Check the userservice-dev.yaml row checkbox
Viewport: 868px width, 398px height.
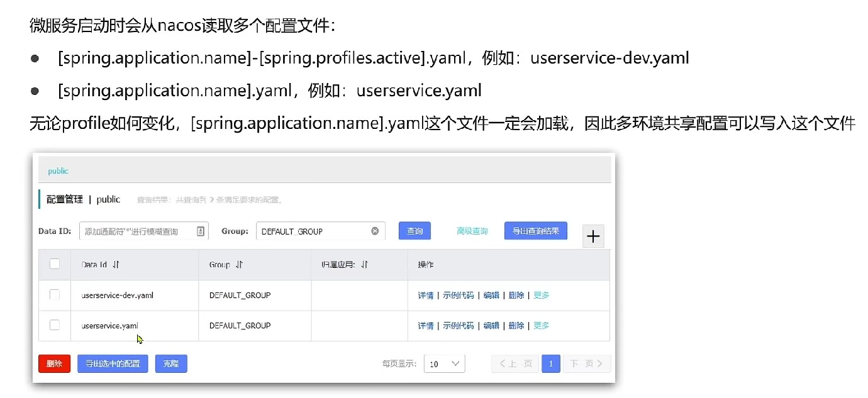[55, 294]
